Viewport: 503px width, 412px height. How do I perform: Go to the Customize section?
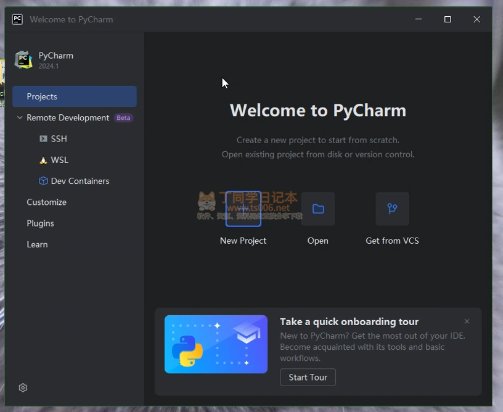click(x=47, y=202)
